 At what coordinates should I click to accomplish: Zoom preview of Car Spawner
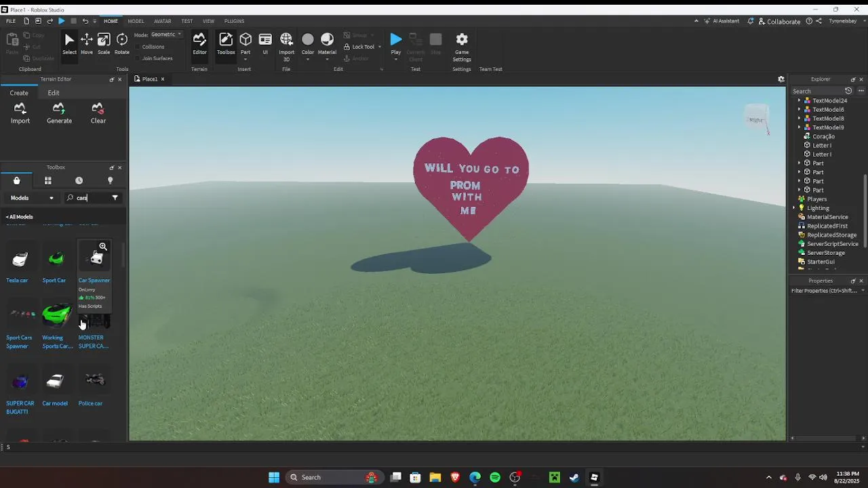(x=103, y=247)
